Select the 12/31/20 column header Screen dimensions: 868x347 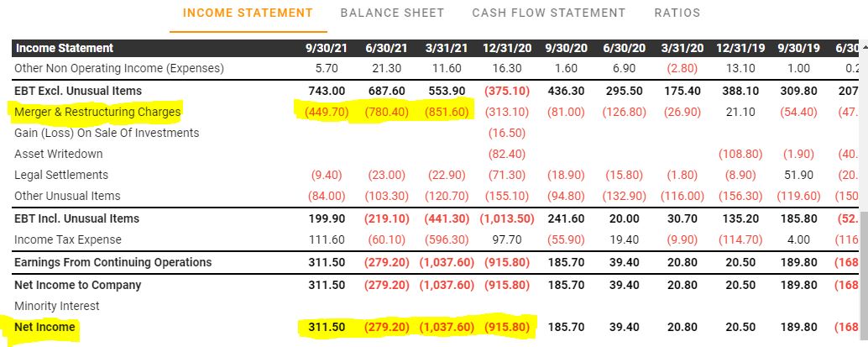(506, 48)
